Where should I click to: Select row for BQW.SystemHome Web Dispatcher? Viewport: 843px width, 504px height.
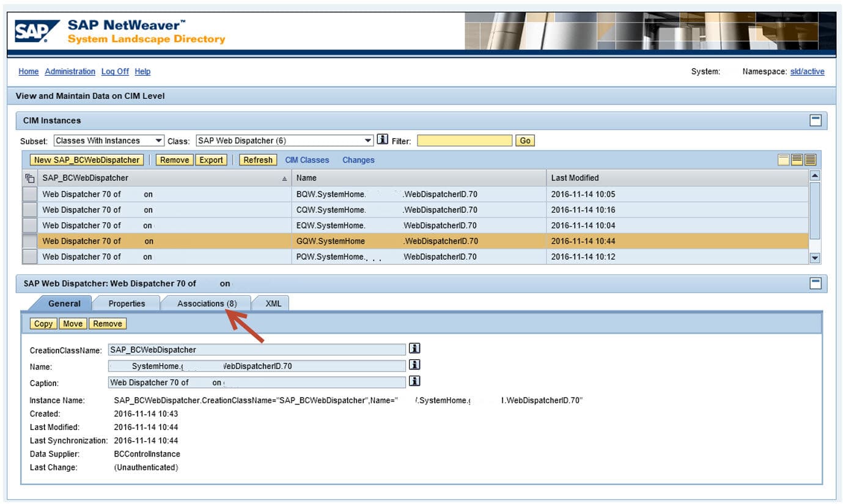(29, 194)
